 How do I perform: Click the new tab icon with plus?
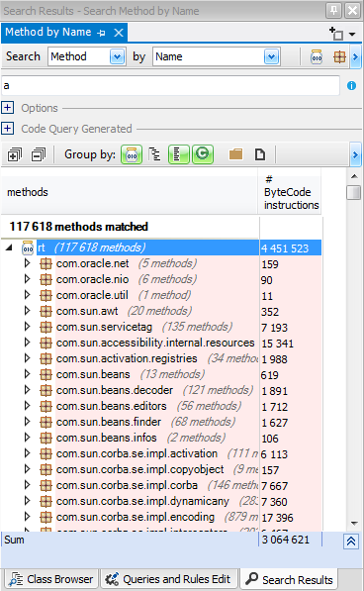(335, 34)
